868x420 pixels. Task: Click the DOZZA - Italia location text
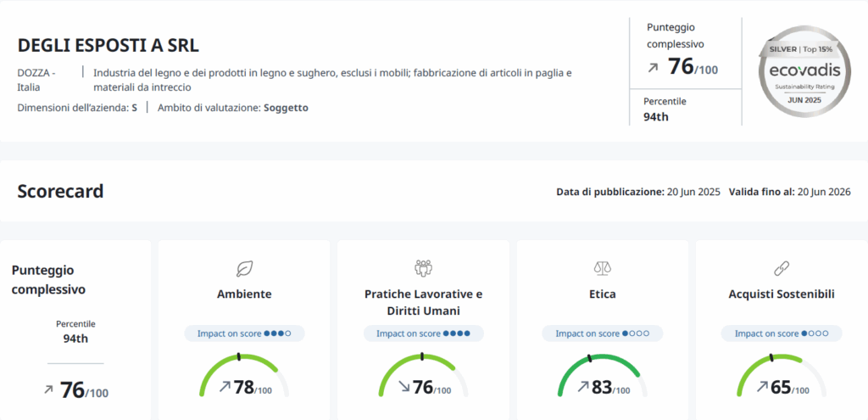[37, 80]
